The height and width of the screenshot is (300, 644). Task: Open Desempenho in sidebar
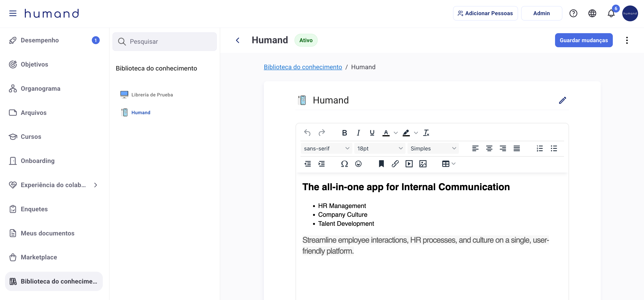tap(54, 40)
